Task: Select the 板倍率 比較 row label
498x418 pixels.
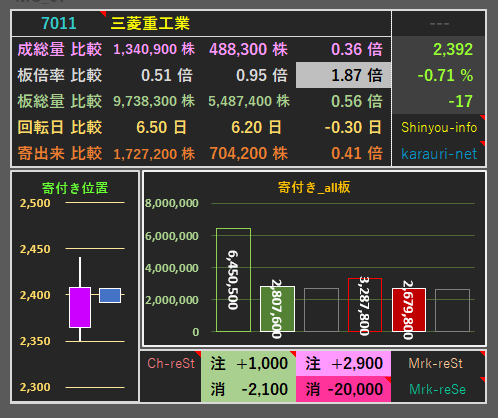Action: tap(60, 75)
